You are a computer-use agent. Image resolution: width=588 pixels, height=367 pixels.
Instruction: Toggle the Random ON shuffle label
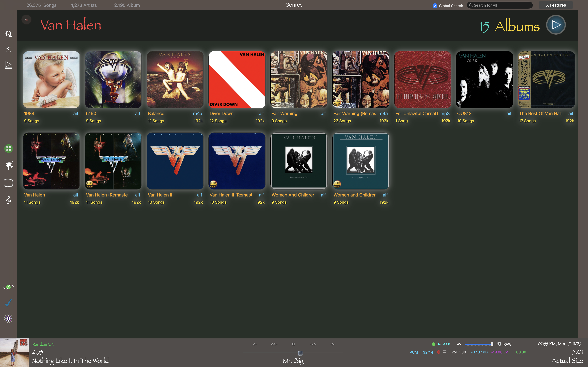click(43, 344)
